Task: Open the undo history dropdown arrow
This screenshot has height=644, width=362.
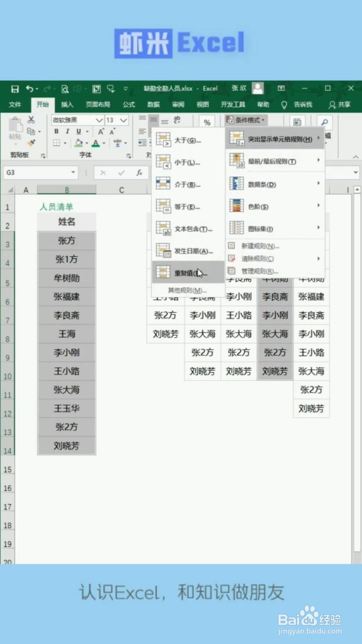Action: point(37,89)
